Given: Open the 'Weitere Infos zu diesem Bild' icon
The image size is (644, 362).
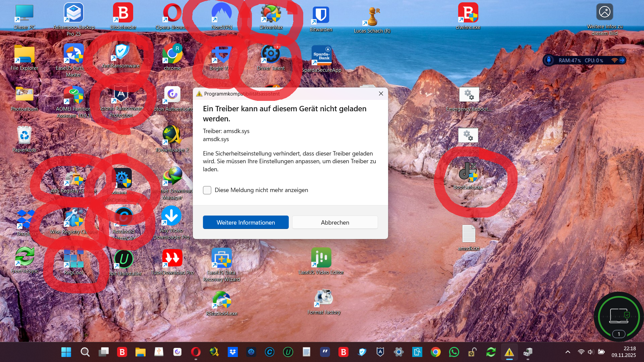Looking at the screenshot, I should click(x=604, y=12).
